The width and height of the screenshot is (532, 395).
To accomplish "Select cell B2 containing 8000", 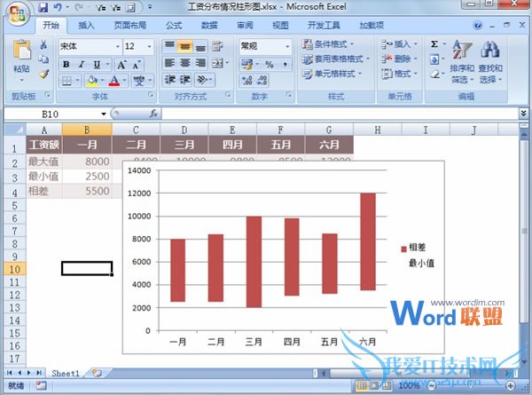I will point(87,162).
